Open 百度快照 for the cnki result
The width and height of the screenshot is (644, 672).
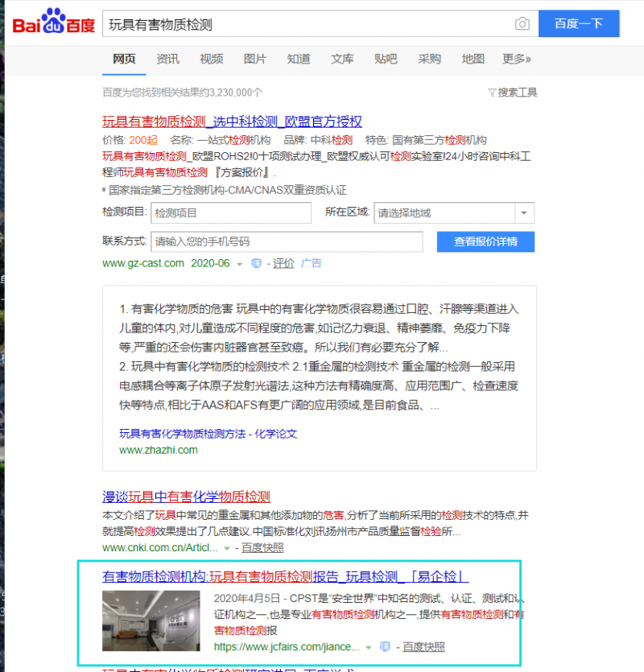262,547
